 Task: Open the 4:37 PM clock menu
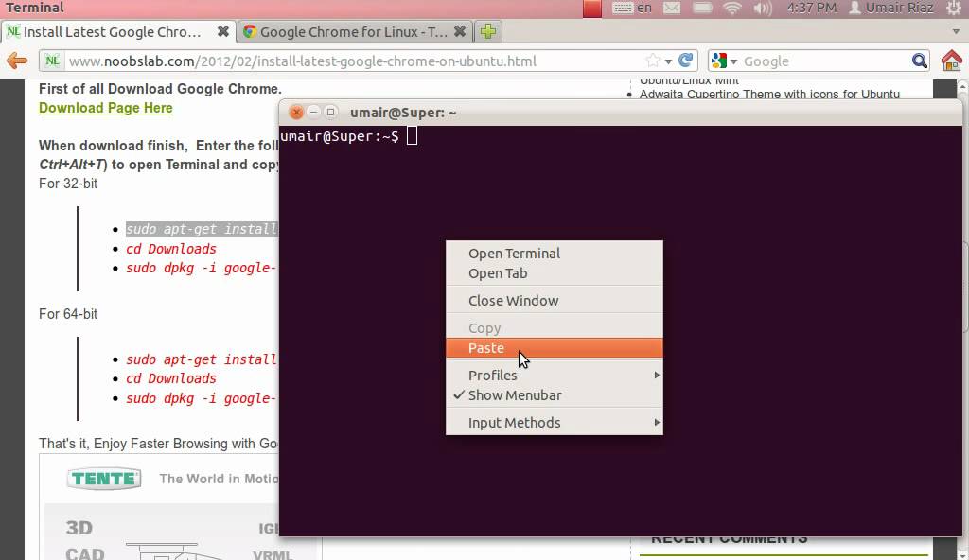pyautogui.click(x=811, y=8)
